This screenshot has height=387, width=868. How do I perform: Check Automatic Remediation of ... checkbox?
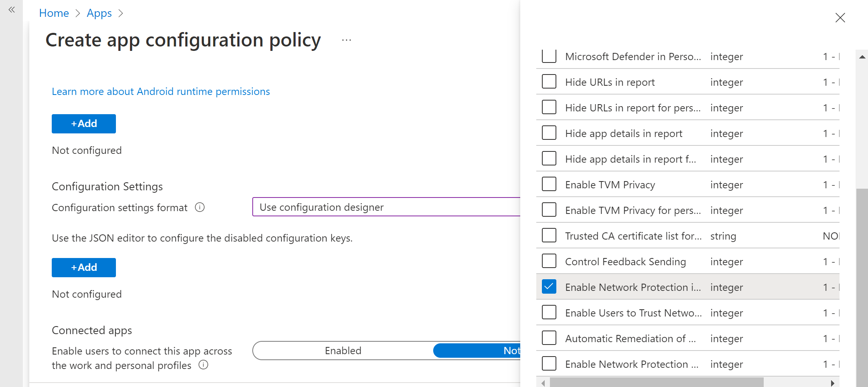549,338
